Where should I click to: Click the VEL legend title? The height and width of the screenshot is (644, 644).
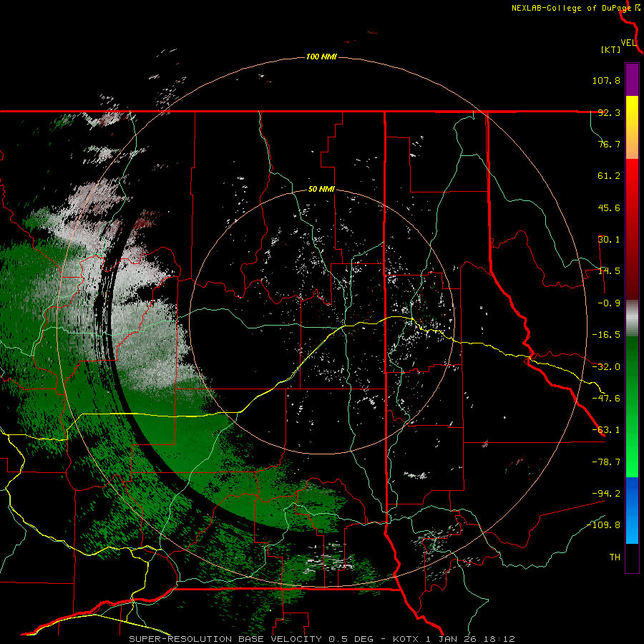pyautogui.click(x=628, y=43)
